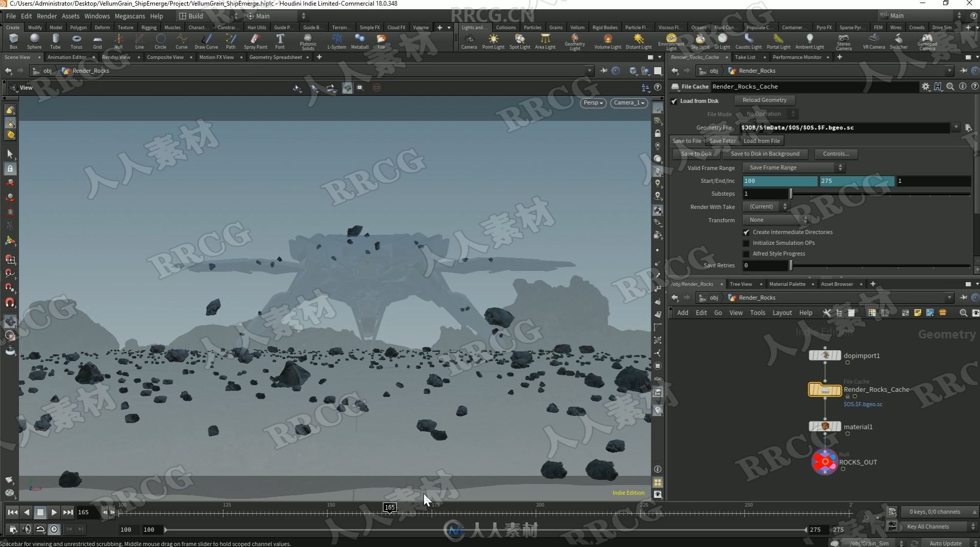Switch to the Render View tab
980x547 pixels.
point(116,57)
